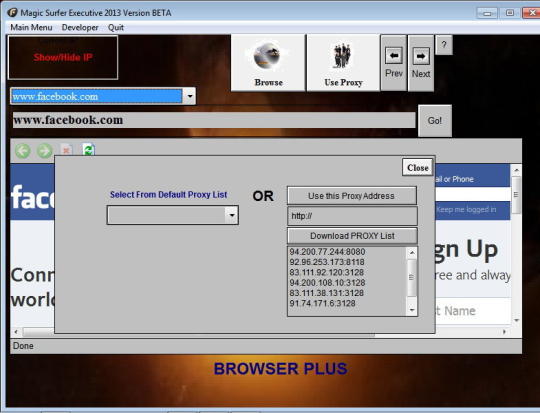
Task: Go to the previous page with Prev arrow
Action: (x=394, y=63)
